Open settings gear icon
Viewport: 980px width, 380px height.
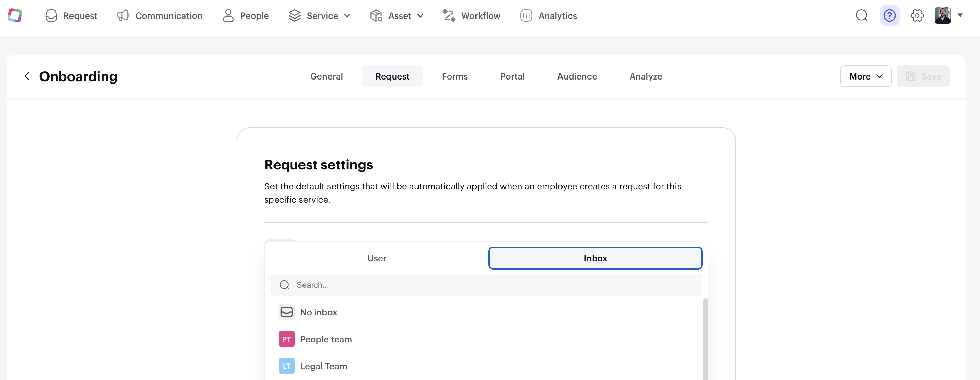click(x=917, y=15)
